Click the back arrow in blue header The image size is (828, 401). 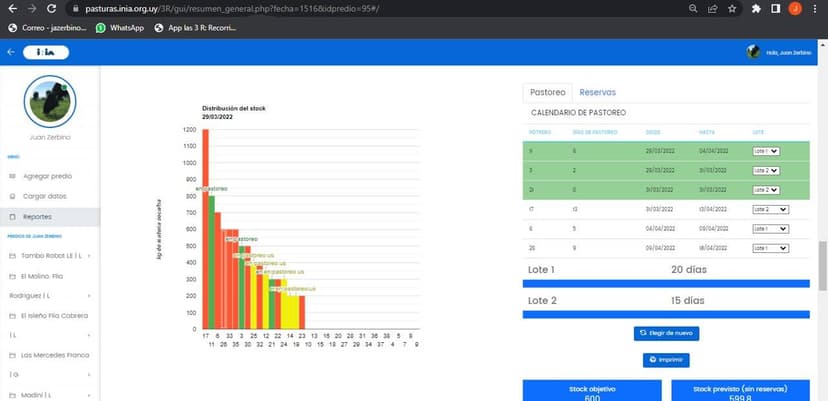click(x=11, y=51)
